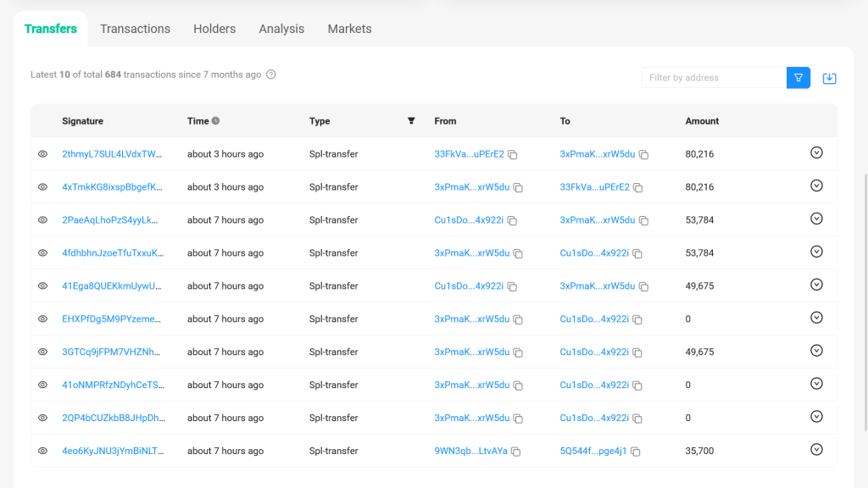
Task: Select the Transfers tab
Action: pyautogui.click(x=50, y=29)
